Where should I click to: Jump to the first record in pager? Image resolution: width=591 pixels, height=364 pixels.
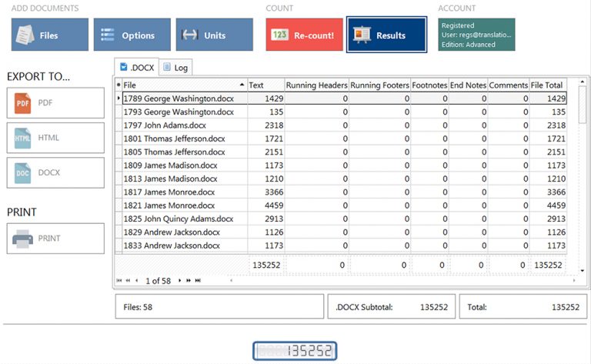click(x=119, y=281)
